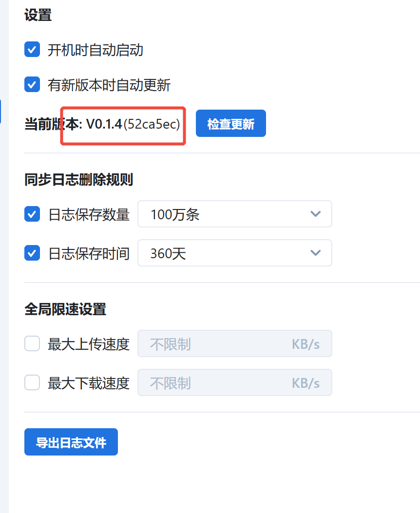Click KB/s unit in upload speed field
The height and width of the screenshot is (513, 420).
pos(305,344)
